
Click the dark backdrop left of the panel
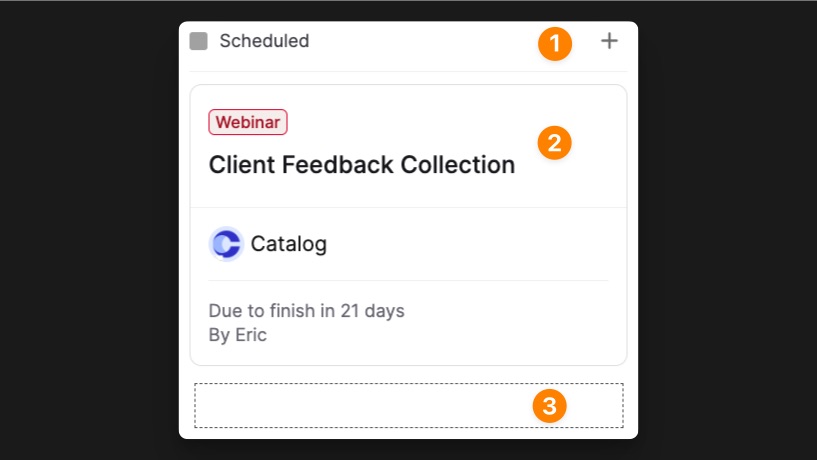90,230
